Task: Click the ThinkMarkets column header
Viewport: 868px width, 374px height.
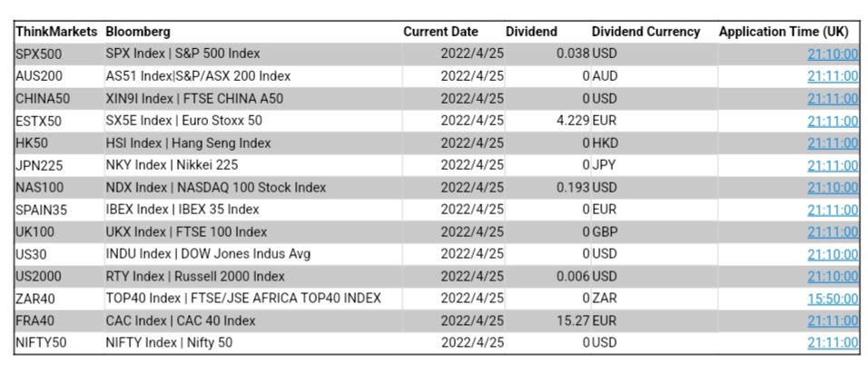Action: click(55, 32)
